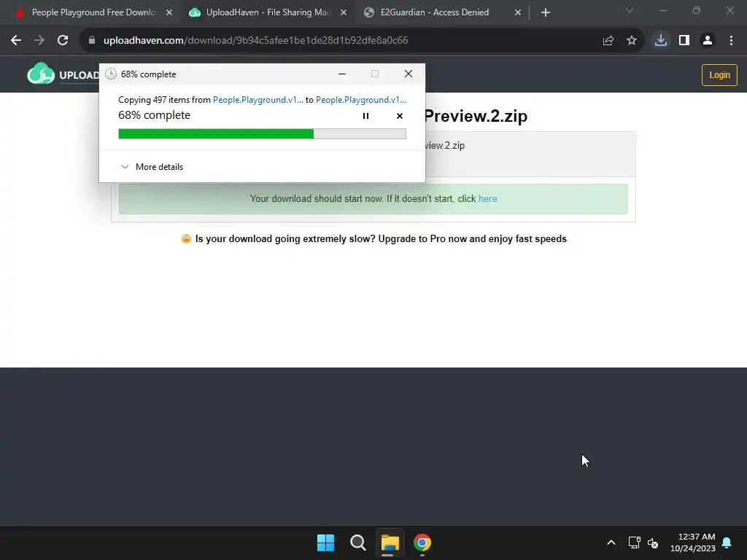This screenshot has height=560, width=747.
Task: Click the address bar URL
Action: click(255, 41)
